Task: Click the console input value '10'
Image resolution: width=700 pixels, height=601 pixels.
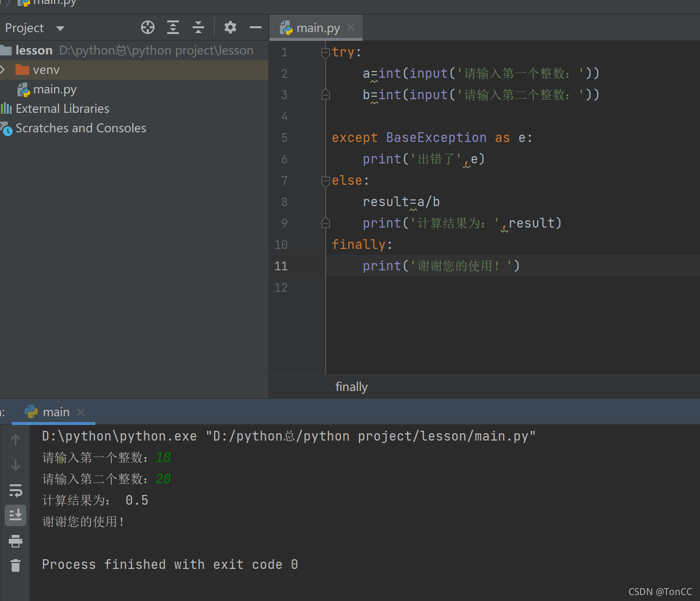Action: click(163, 458)
